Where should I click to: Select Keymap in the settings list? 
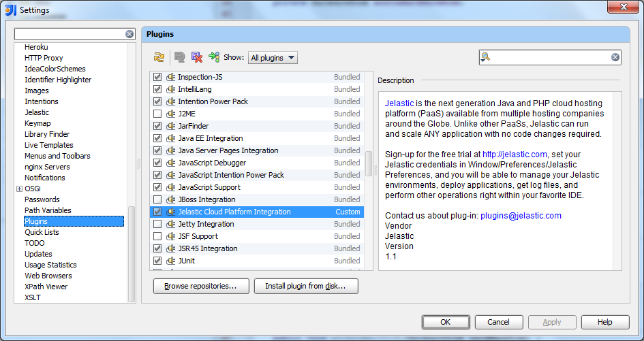point(37,123)
